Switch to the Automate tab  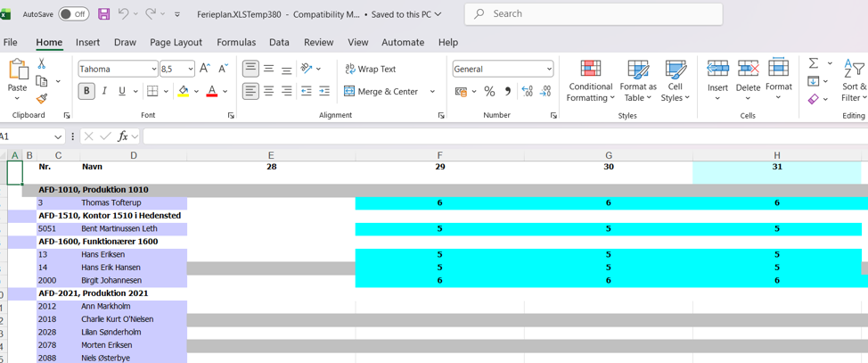pyautogui.click(x=403, y=42)
